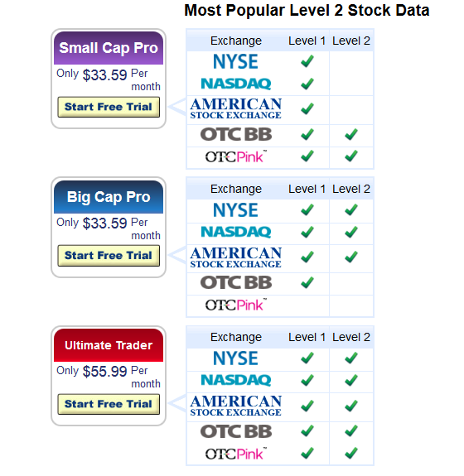Click the $55.99 price under Ultimate Trader

tap(104, 371)
